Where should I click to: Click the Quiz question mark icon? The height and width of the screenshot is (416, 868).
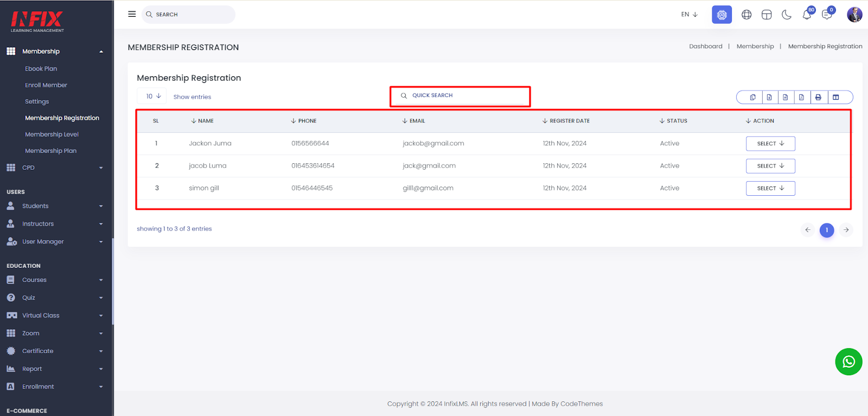pyautogui.click(x=10, y=298)
